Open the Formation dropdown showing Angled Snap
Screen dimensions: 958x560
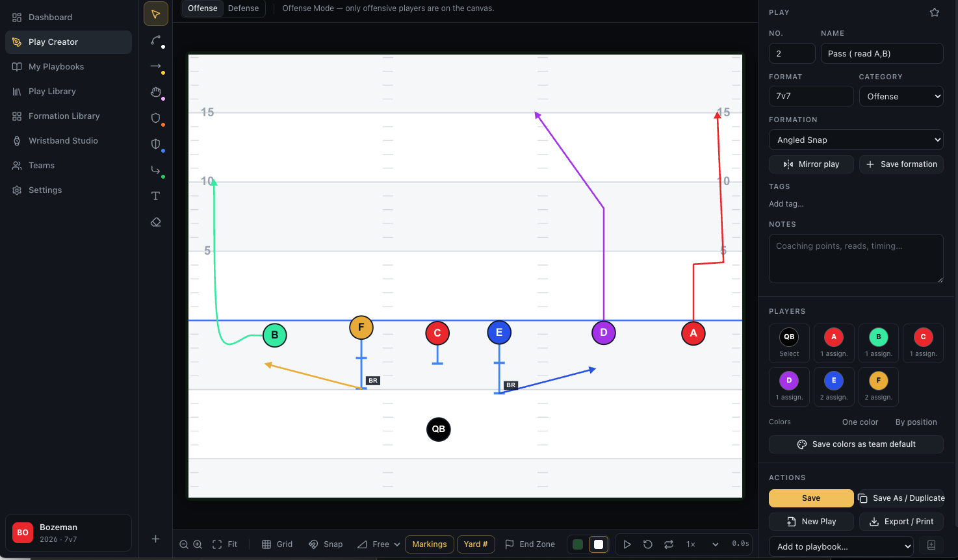[x=856, y=140]
